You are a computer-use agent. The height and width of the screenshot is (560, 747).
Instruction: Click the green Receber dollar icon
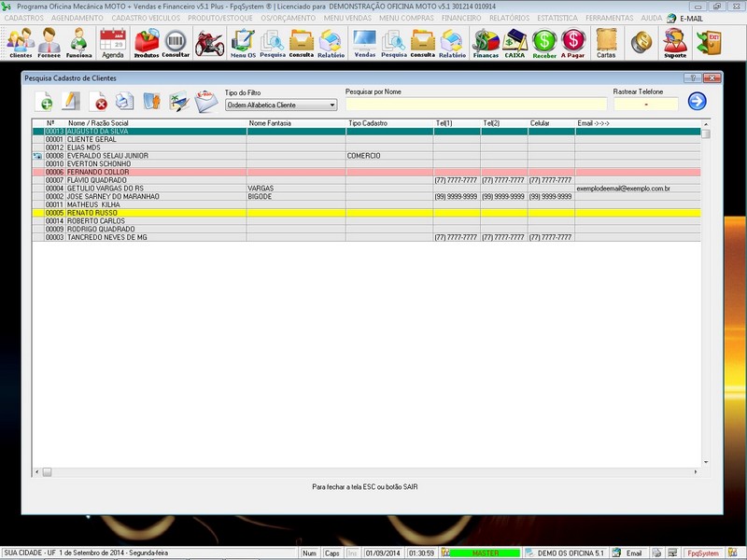[544, 43]
